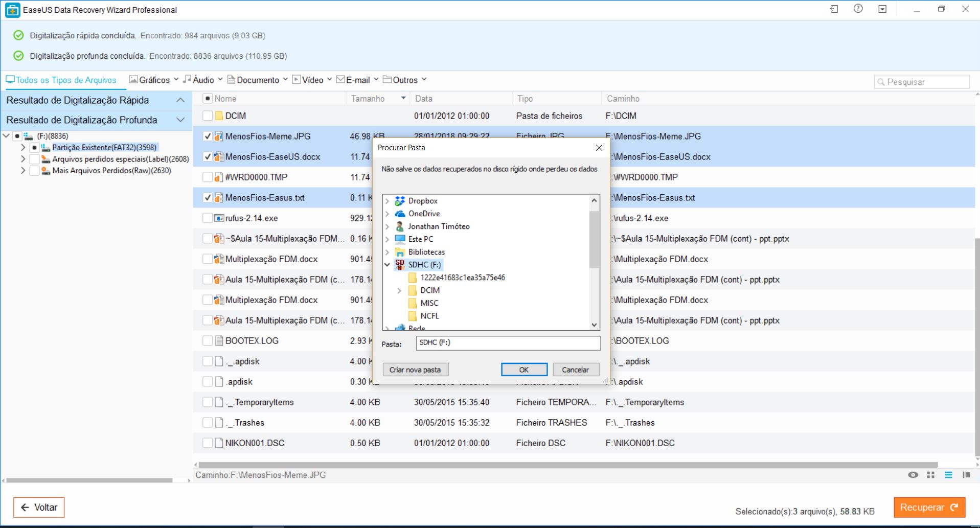Open the Áudio filter menu
The height and width of the screenshot is (528, 980).
203,80
